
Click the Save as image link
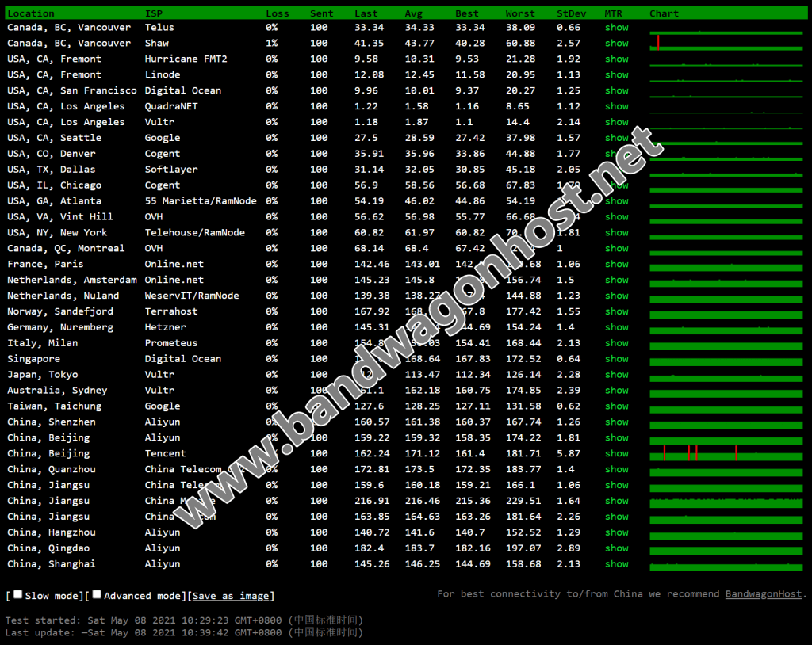[x=231, y=596]
